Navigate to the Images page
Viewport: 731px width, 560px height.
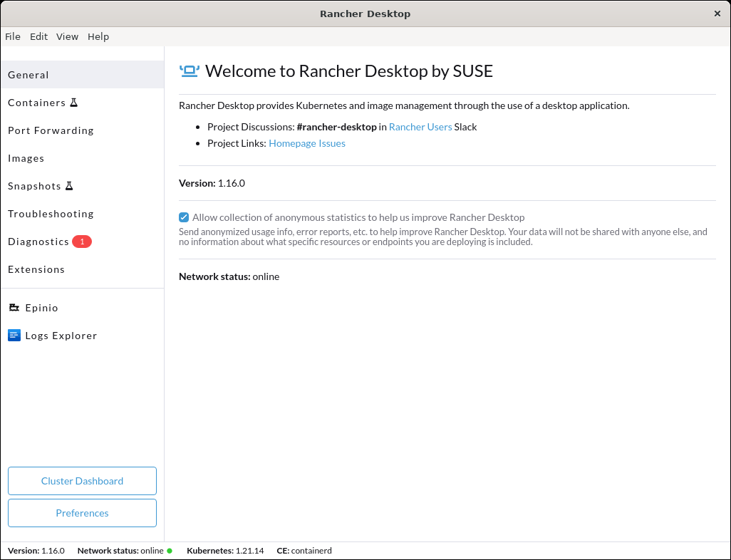[x=26, y=158]
